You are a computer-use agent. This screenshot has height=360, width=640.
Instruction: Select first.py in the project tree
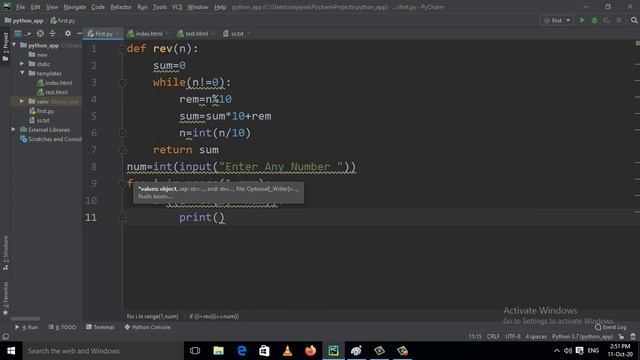[x=42, y=111]
